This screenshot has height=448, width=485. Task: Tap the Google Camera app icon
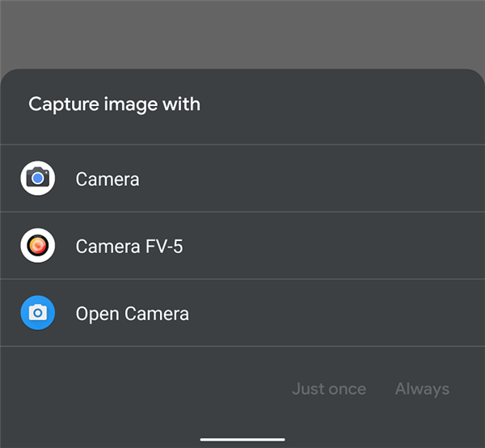coord(37,178)
